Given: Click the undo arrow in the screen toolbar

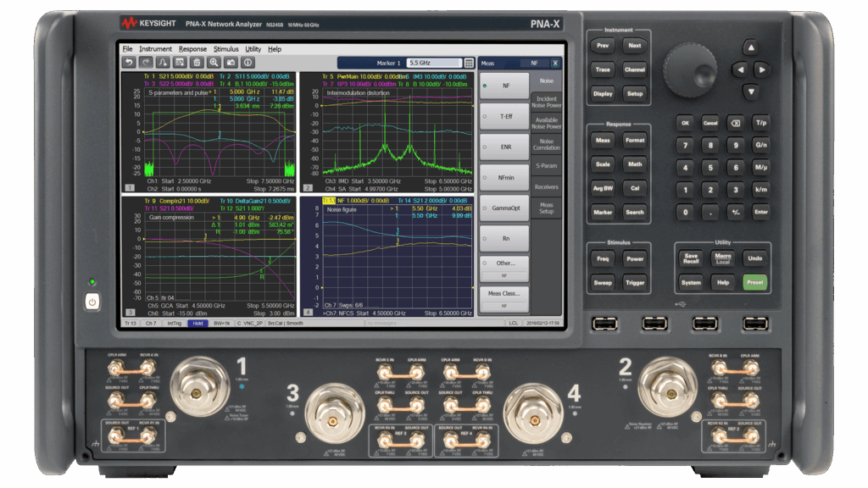Looking at the screenshot, I should point(129,63).
